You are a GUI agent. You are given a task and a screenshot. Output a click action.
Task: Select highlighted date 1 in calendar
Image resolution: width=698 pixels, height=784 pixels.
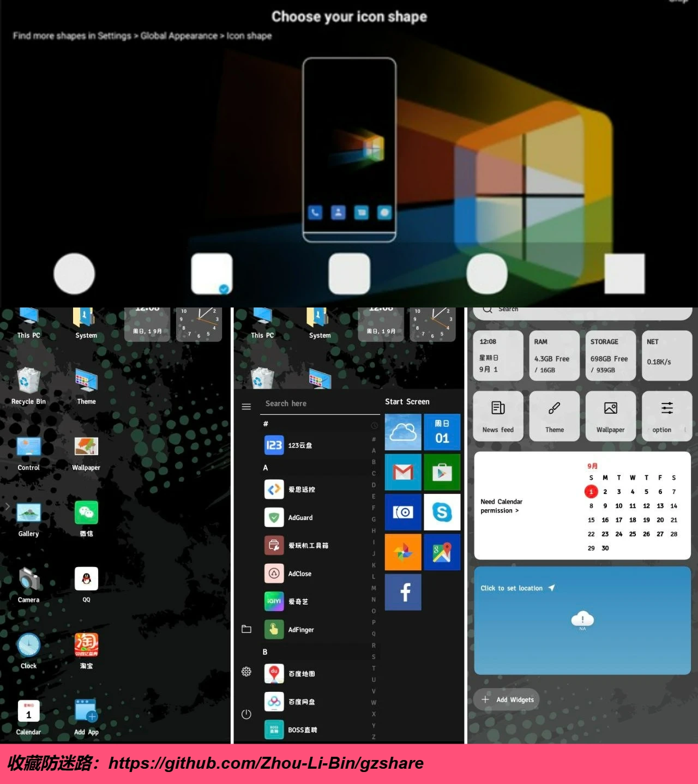click(591, 491)
